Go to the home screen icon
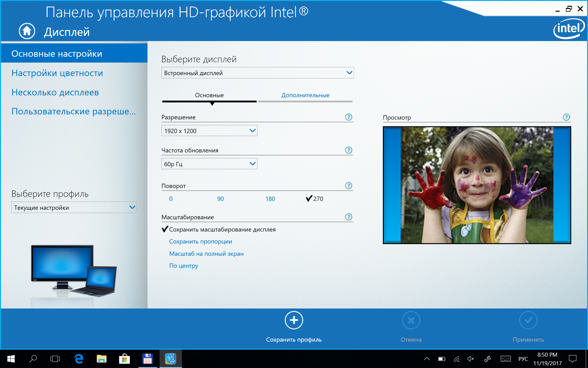The width and height of the screenshot is (588, 368). [27, 31]
